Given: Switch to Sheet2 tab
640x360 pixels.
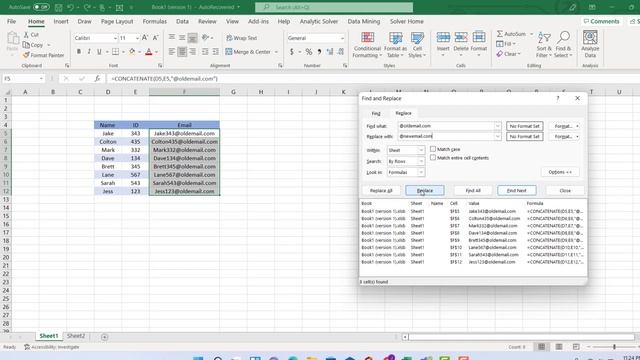Looking at the screenshot, I should point(76,336).
